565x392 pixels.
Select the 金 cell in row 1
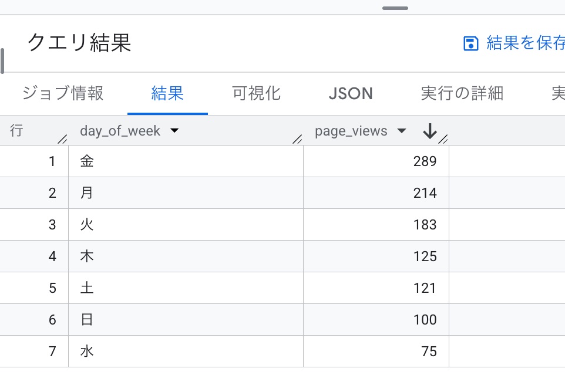87,161
